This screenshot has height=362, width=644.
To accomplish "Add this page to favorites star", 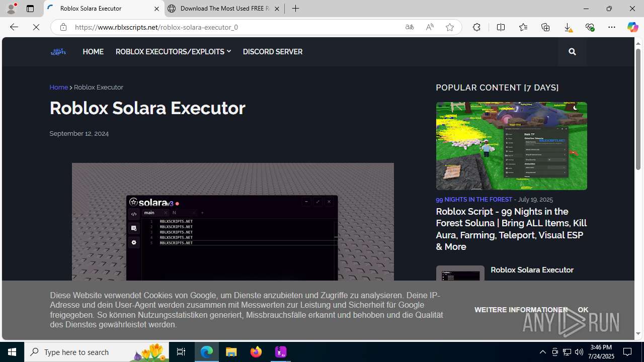I will coord(450,27).
